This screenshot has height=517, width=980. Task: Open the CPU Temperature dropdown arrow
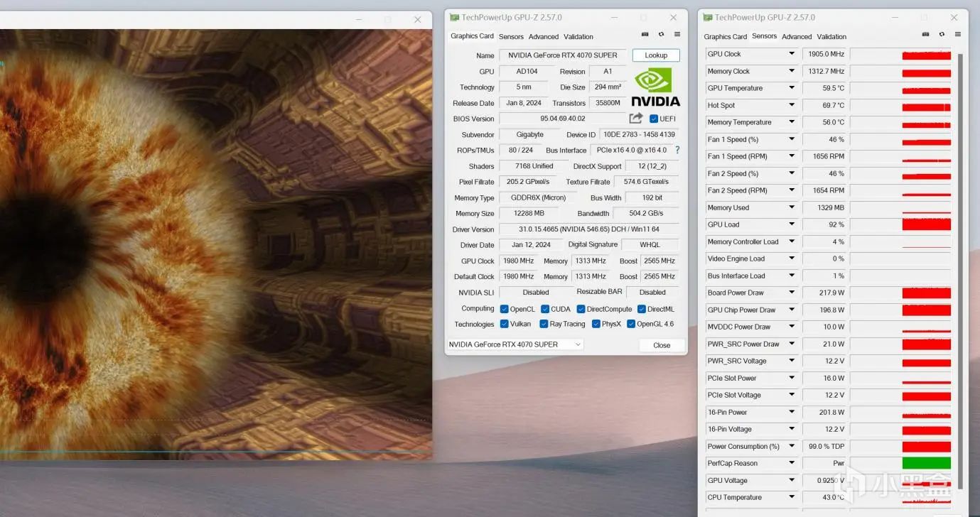tap(792, 497)
